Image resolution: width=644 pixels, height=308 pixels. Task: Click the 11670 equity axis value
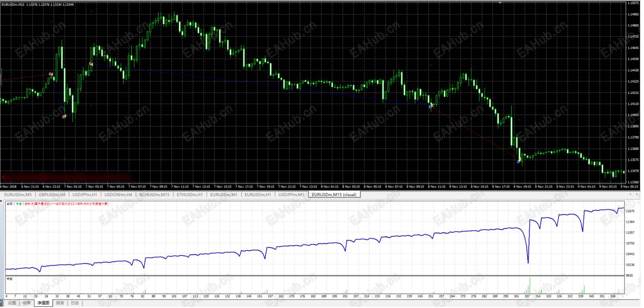click(630, 211)
